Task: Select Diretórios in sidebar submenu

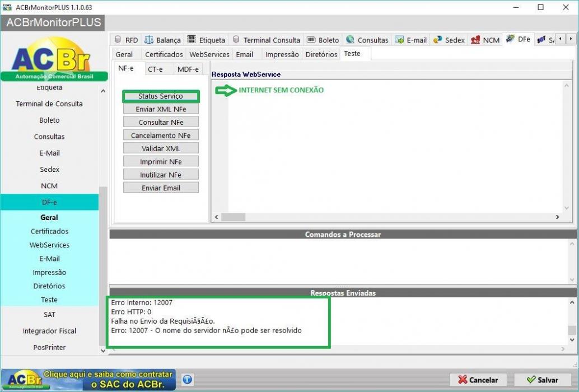Action: [x=49, y=286]
